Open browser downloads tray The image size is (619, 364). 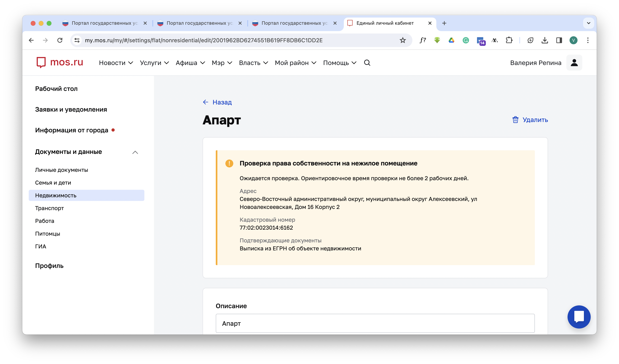(545, 40)
